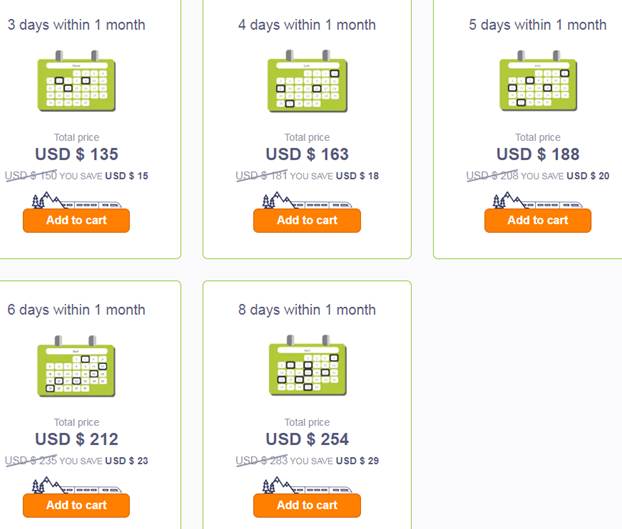This screenshot has width=622, height=529.
Task: Select the '8 days within 1 month' title
Action: coord(307,310)
